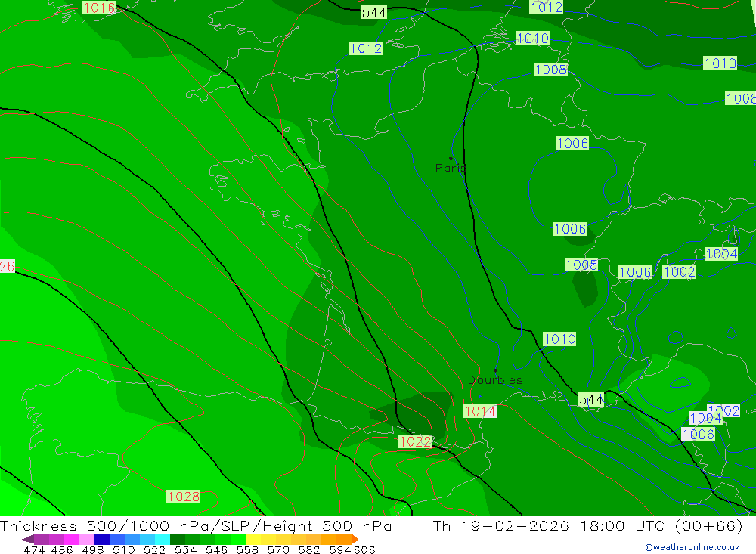756x554 pixels.
Task: Click the Dourbies city label
Action: click(495, 380)
